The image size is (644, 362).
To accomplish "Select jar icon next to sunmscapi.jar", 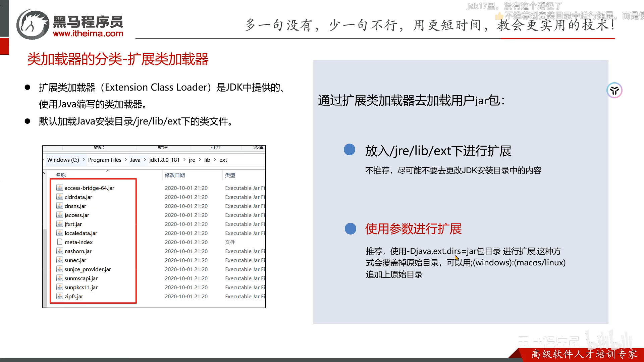I will pos(60,278).
